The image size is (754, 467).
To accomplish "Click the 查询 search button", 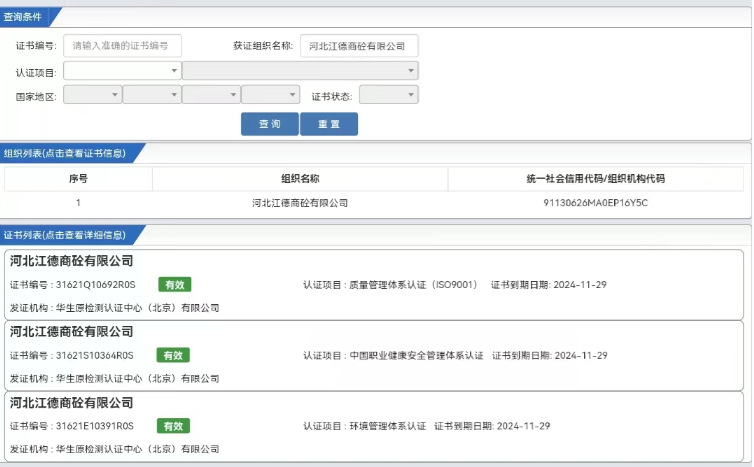I will (270, 124).
